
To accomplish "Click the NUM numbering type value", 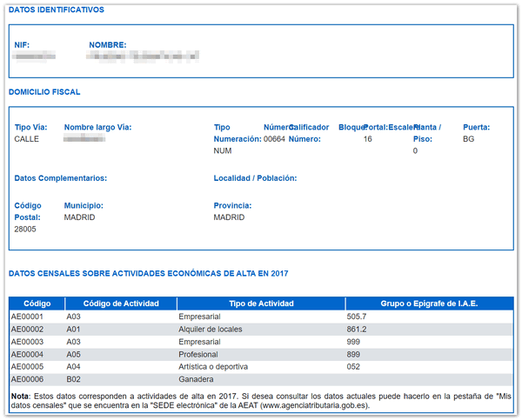I will tap(223, 150).
